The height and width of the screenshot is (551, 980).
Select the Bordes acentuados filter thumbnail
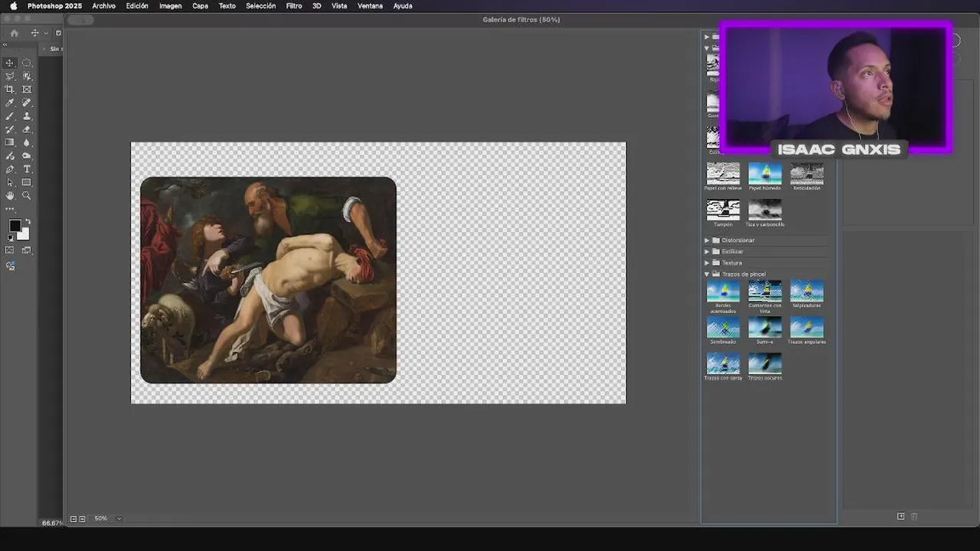[x=723, y=291]
